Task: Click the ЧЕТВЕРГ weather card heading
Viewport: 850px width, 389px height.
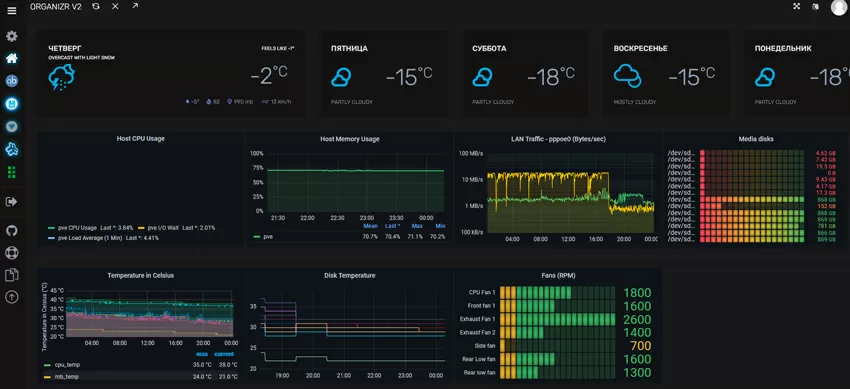Action: click(65, 48)
